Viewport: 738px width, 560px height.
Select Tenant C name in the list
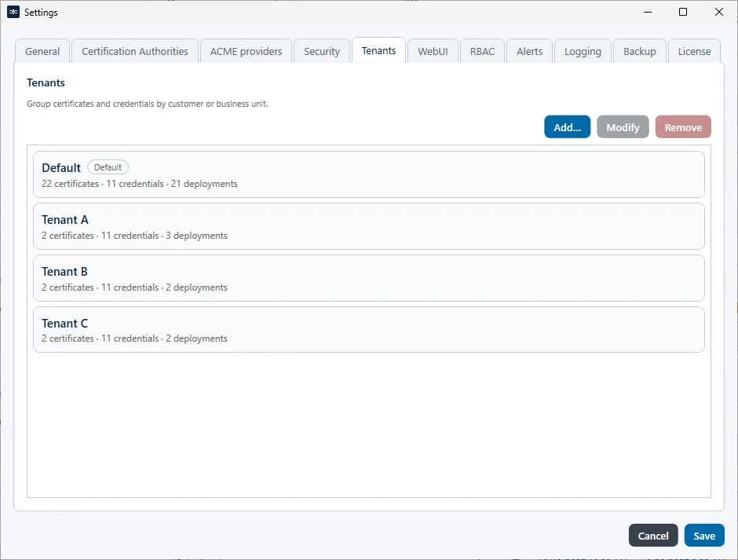coord(64,323)
